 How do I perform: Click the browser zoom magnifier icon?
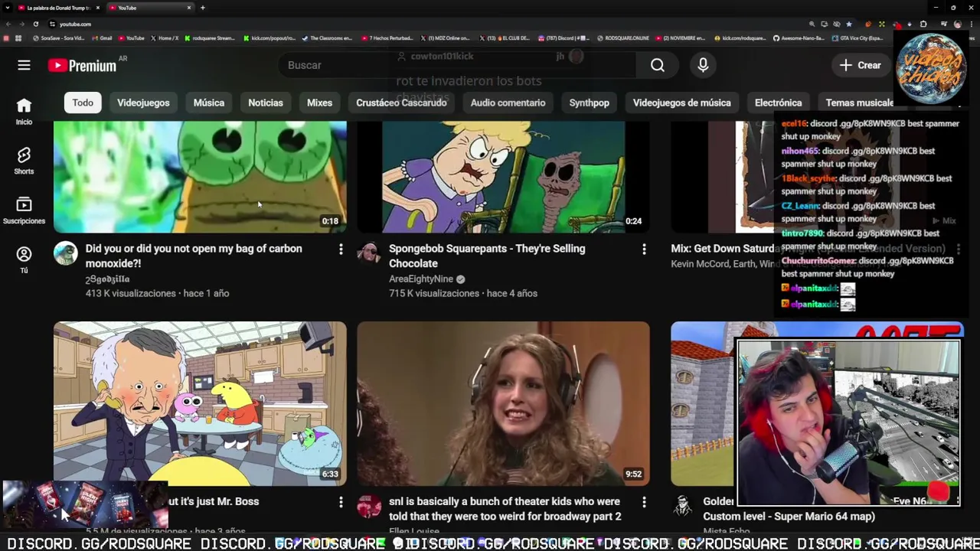812,24
